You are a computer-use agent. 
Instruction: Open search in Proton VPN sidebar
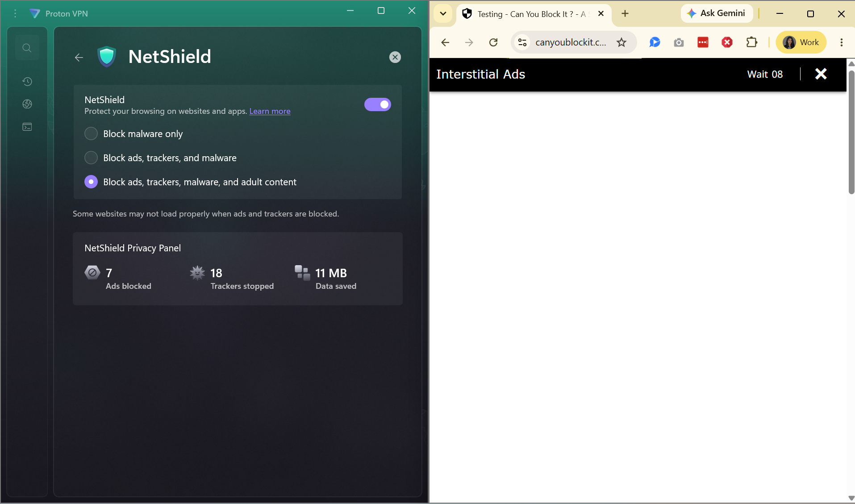click(x=27, y=48)
